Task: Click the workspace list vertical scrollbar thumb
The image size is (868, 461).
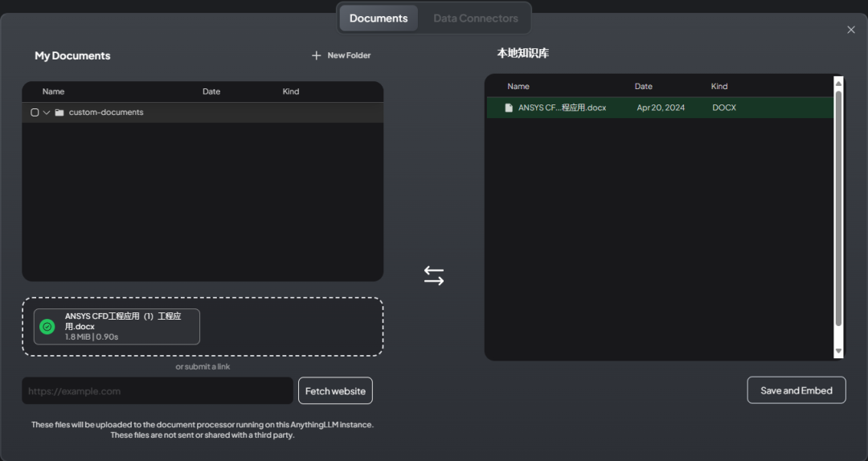Action: (x=838, y=209)
